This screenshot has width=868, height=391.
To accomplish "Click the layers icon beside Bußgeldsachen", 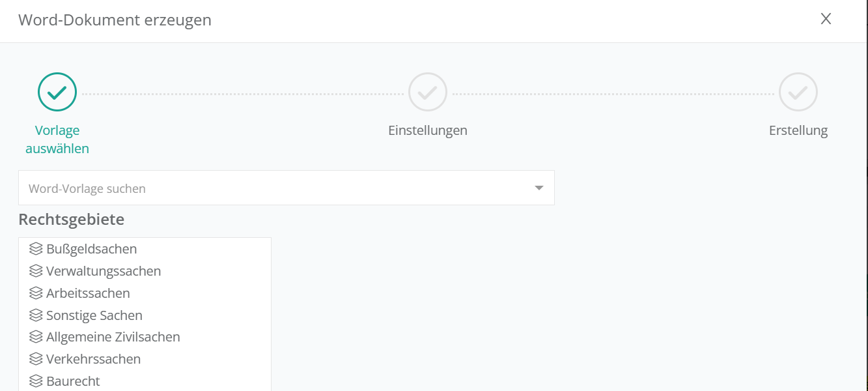I will point(36,249).
